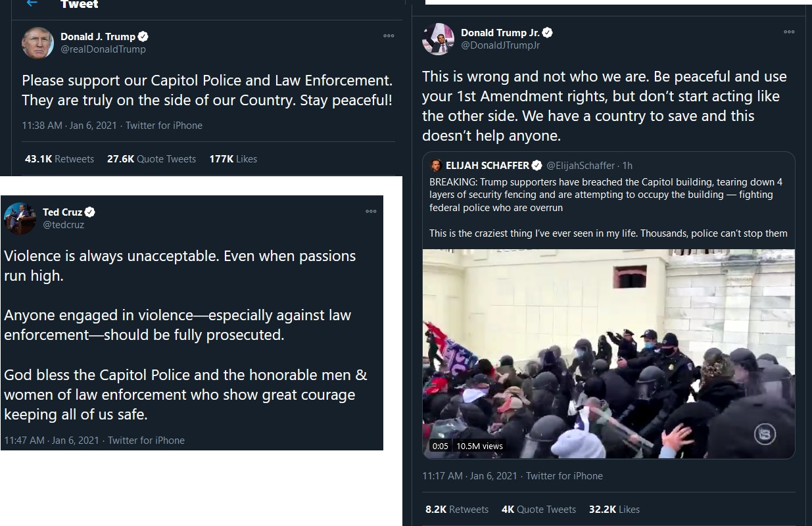The image size is (812, 526).
Task: Click Donald Trump Jr.'s verified checkmark
Action: click(x=547, y=33)
